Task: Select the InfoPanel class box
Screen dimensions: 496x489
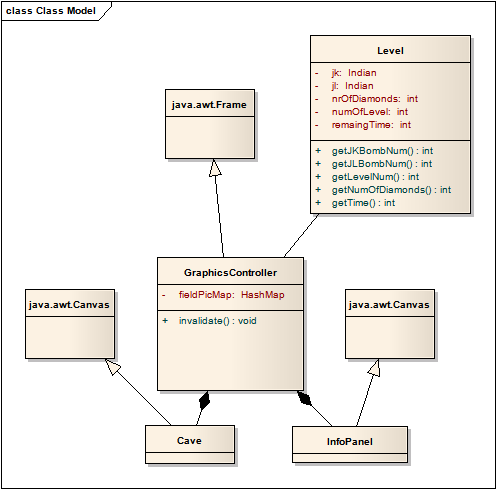Action: (x=350, y=444)
